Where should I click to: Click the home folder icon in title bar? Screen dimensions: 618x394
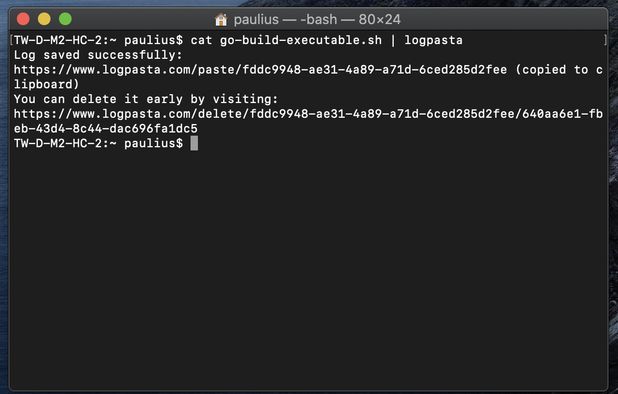point(221,20)
